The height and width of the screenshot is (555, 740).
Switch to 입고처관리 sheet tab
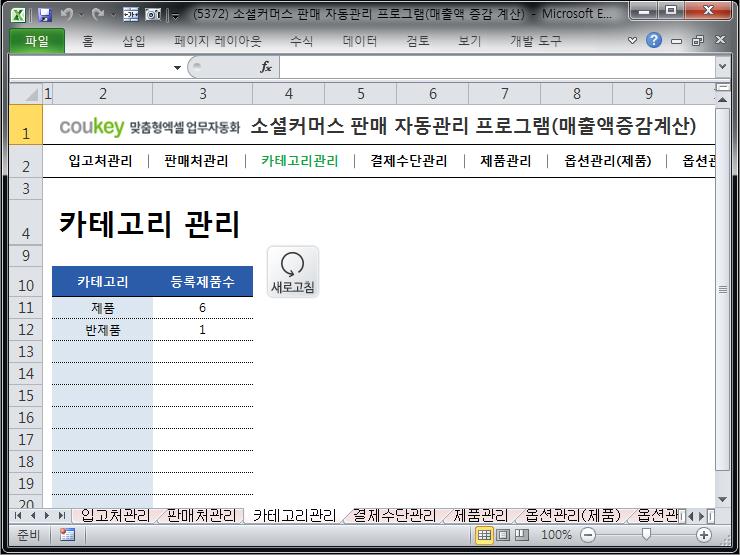pos(115,515)
